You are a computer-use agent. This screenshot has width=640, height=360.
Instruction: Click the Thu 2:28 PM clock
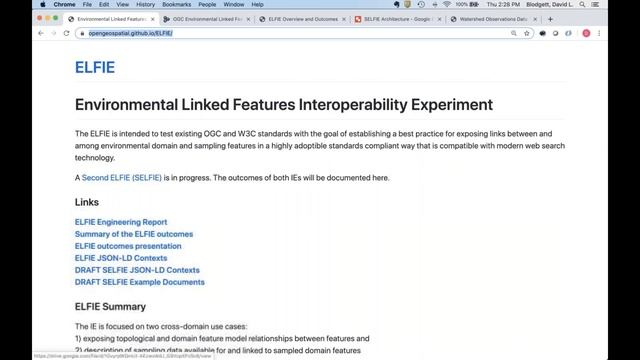pyautogui.click(x=503, y=4)
